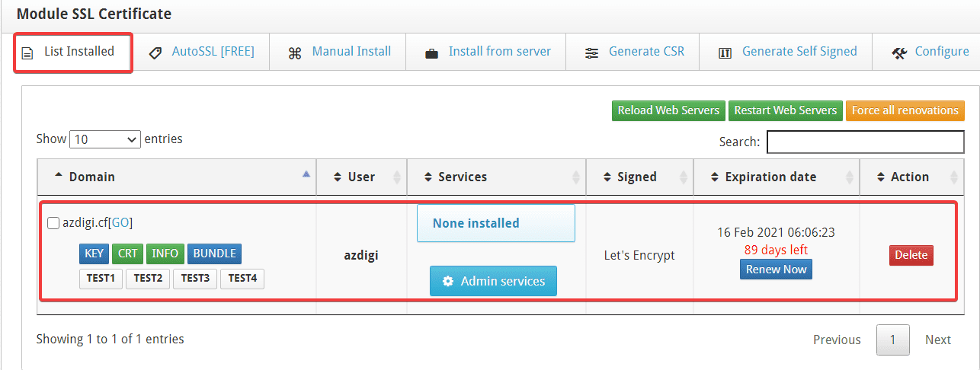Click the briefcase icon for Install from server
This screenshot has width=980, height=370.
[x=431, y=53]
